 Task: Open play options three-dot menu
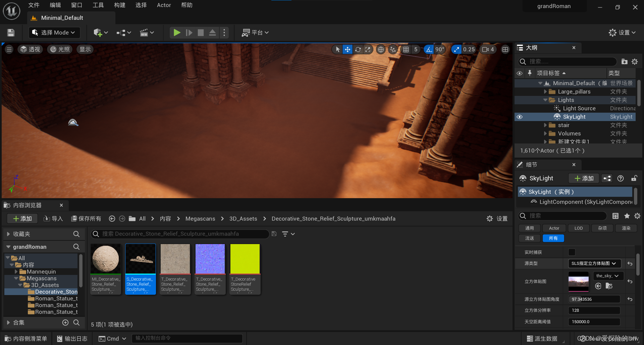click(224, 33)
